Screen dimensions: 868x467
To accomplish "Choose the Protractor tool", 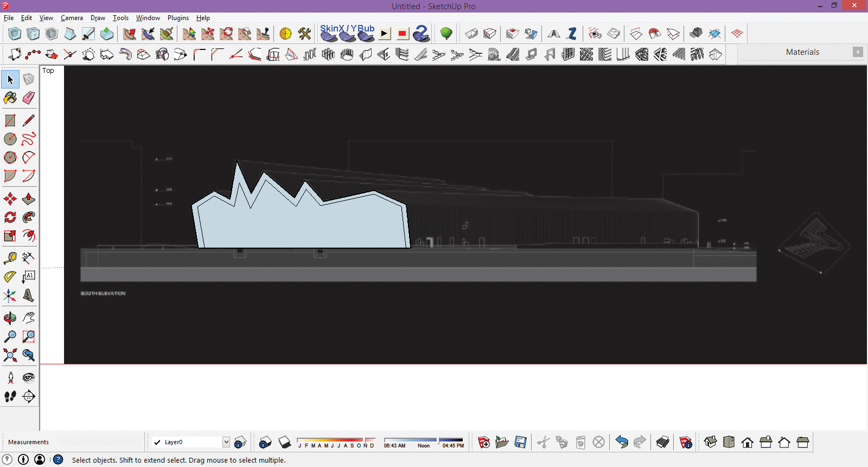I will pyautogui.click(x=10, y=276).
